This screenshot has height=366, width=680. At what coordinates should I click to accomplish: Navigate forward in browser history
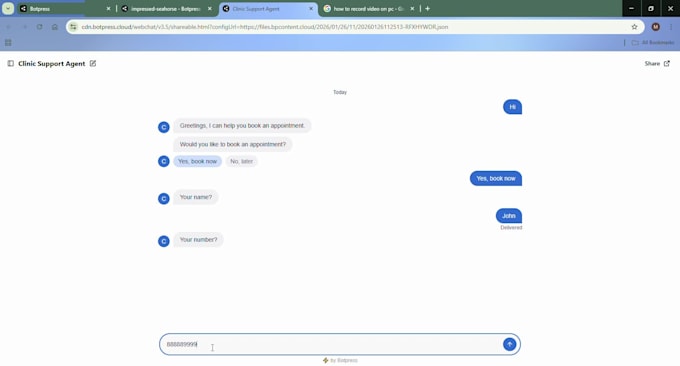coord(24,27)
